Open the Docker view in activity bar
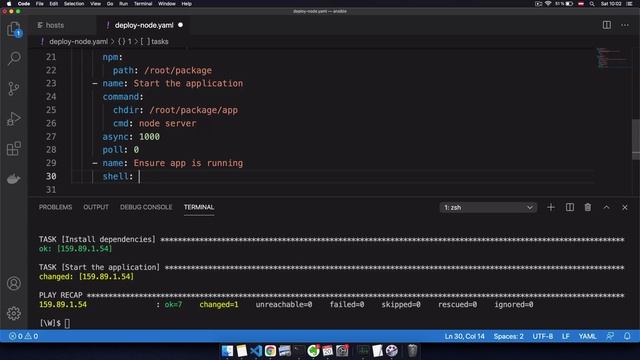The width and height of the screenshot is (640, 360). tap(13, 179)
